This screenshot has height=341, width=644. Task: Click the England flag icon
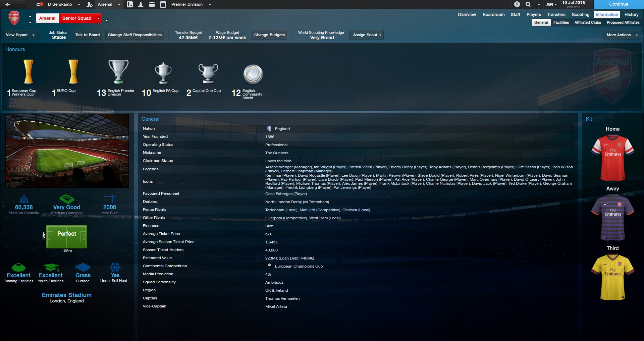click(269, 129)
